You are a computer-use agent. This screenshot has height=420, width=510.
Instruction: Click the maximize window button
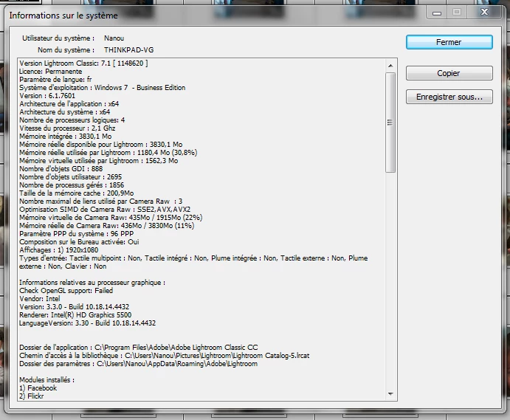tap(457, 13)
